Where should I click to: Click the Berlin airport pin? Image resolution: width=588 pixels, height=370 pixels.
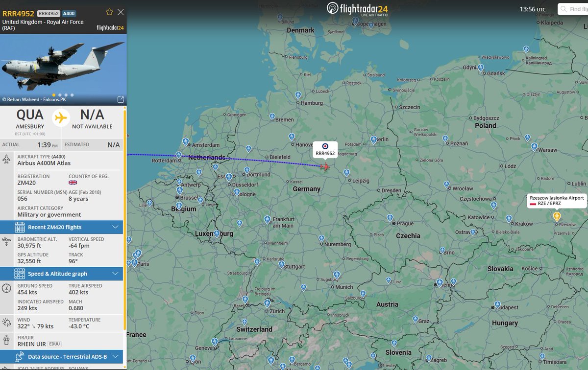[374, 139]
